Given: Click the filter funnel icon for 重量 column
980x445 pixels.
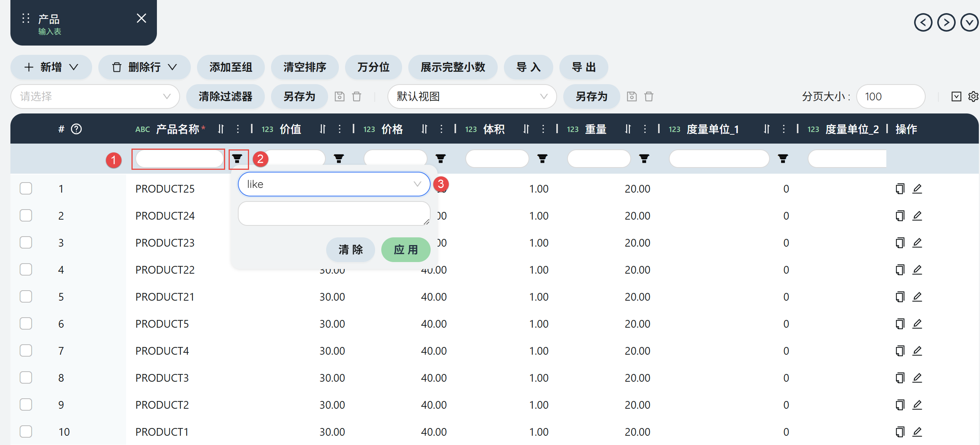Looking at the screenshot, I should 644,158.
